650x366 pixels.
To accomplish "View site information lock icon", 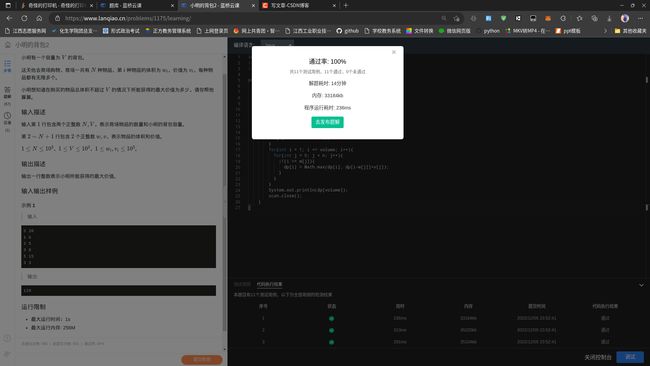I will pos(58,18).
